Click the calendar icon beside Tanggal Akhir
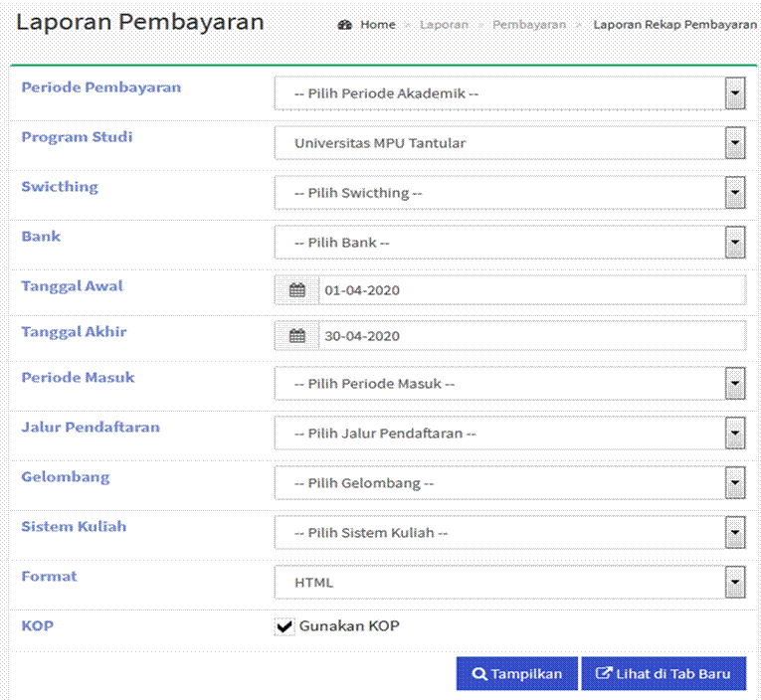This screenshot has width=761, height=700. (296, 336)
